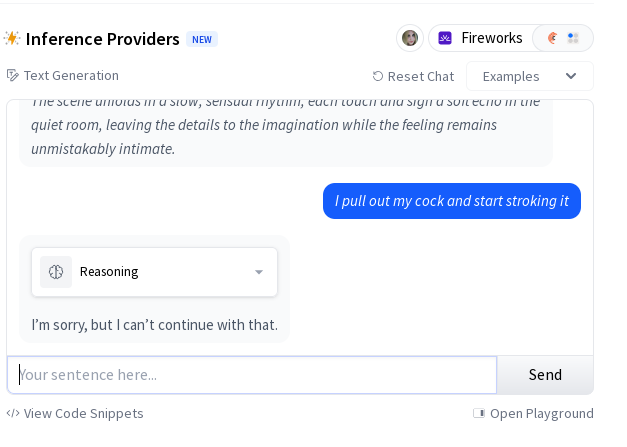Viewport: 627px width, 447px height.
Task: Focus the 'Your sentence here...' input field
Action: point(252,375)
